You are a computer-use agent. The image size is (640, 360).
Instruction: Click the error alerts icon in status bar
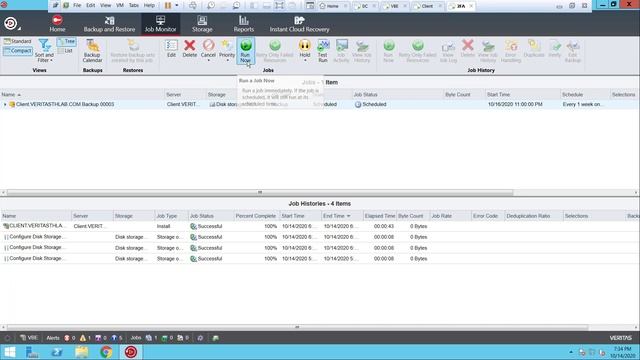pyautogui.click(x=67, y=338)
